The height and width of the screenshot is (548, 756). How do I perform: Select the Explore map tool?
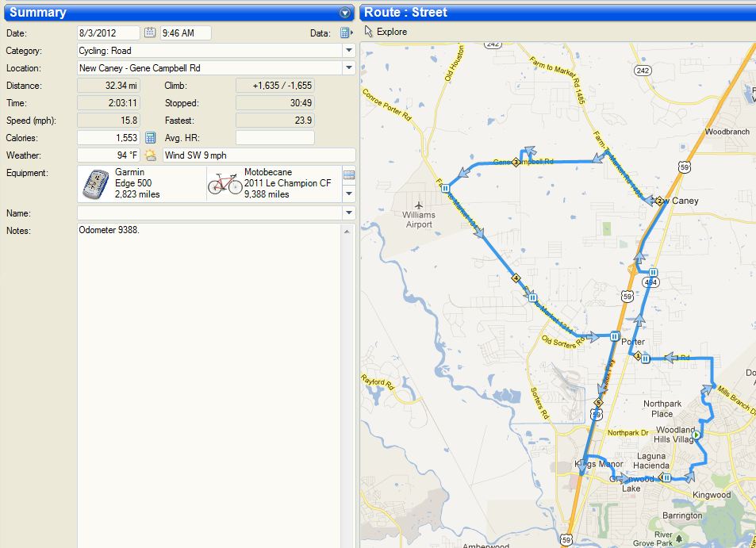pyautogui.click(x=386, y=32)
